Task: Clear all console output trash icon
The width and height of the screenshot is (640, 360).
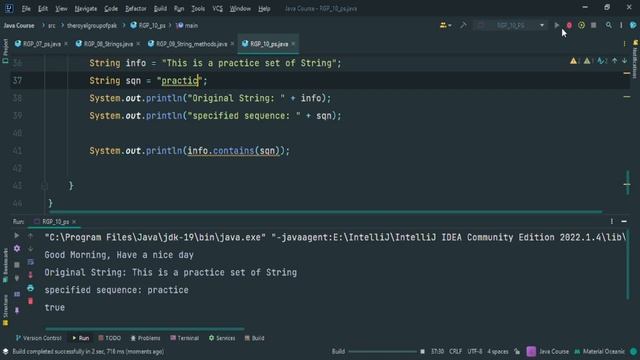Action: pyautogui.click(x=31, y=301)
